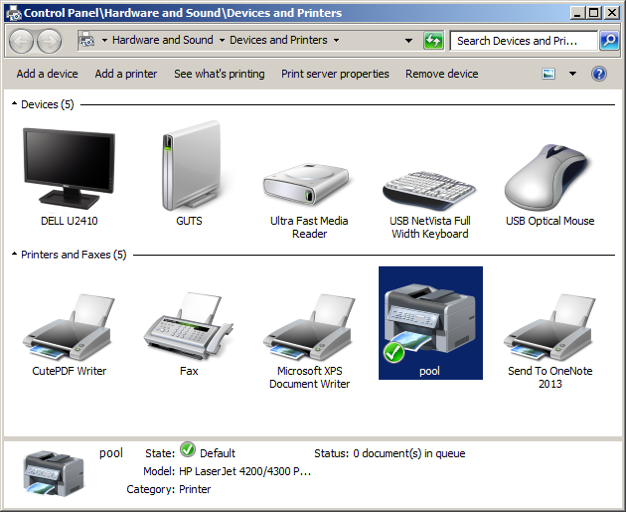This screenshot has width=626, height=512.
Task: Click Add a device
Action: point(47,74)
